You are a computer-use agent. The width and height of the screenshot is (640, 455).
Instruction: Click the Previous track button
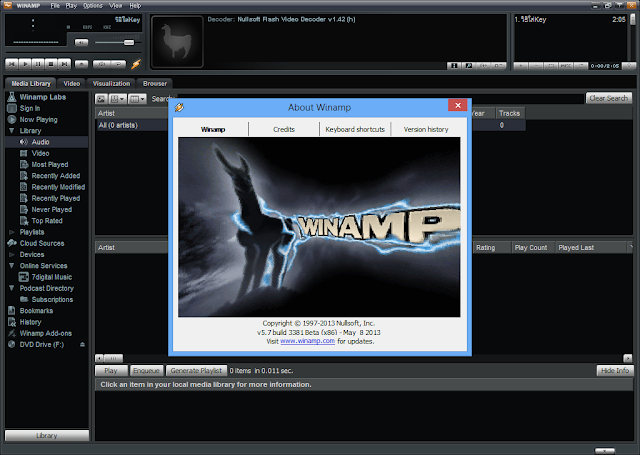click(12, 64)
